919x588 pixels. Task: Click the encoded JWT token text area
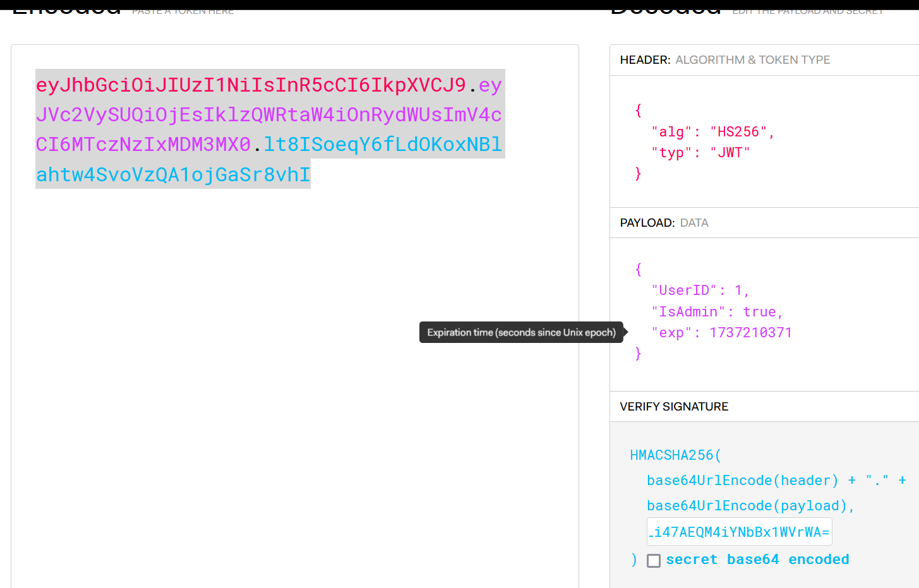point(295,316)
